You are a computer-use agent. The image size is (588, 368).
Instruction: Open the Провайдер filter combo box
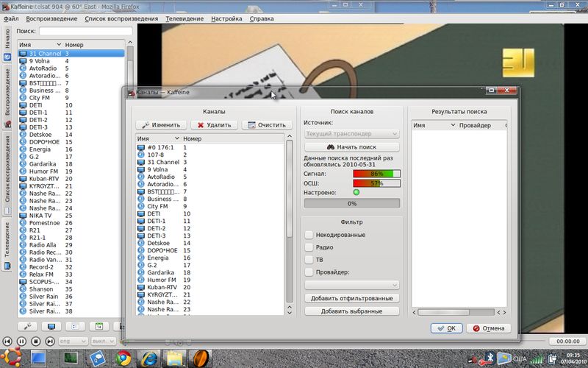[x=352, y=285]
